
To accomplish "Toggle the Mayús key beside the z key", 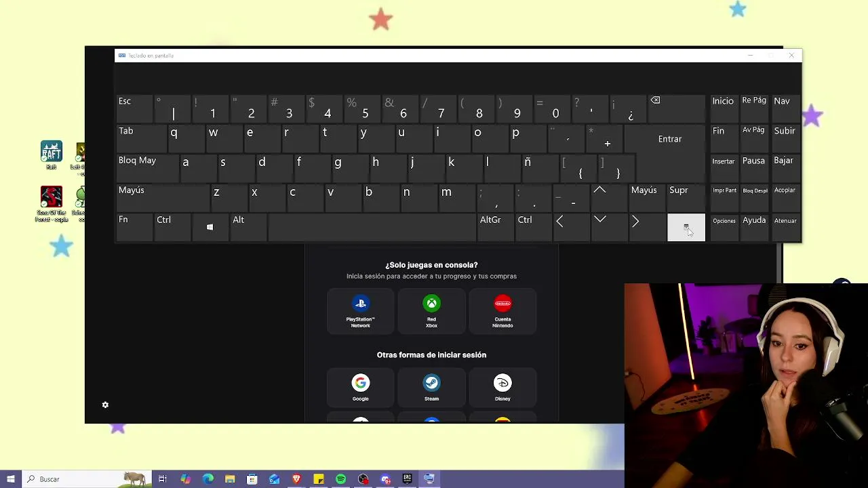I will coord(162,197).
